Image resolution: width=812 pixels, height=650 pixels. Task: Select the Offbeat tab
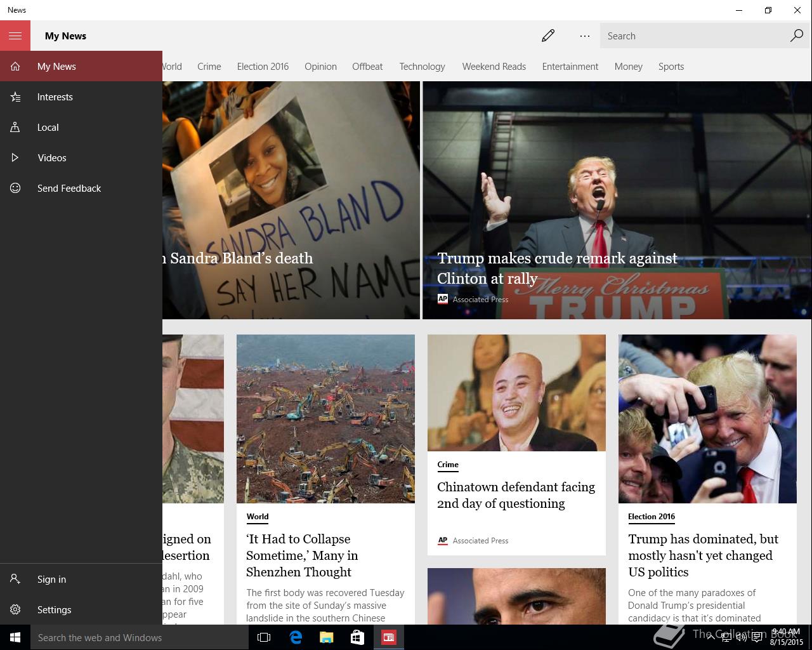367,66
